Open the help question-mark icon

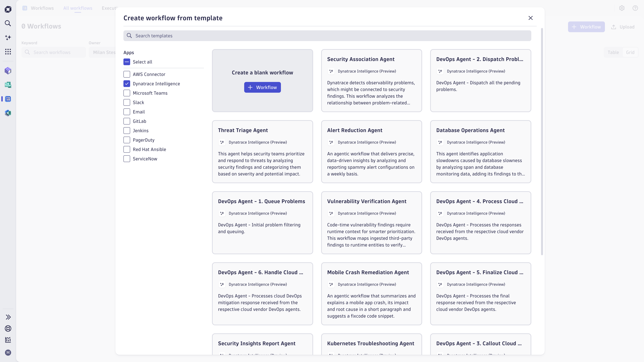pos(635,8)
